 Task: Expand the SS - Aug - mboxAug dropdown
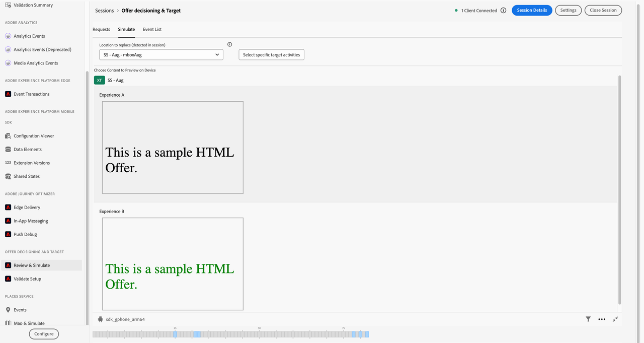(161, 54)
